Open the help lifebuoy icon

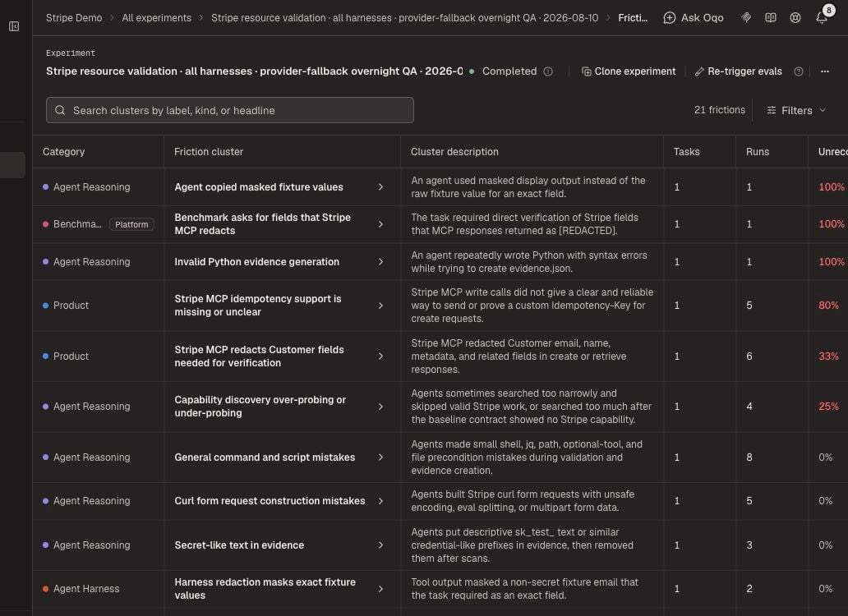click(795, 18)
